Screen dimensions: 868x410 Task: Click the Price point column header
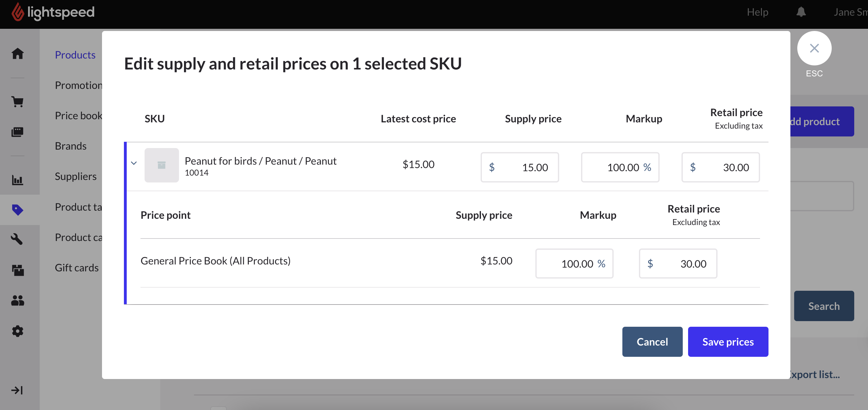click(166, 215)
